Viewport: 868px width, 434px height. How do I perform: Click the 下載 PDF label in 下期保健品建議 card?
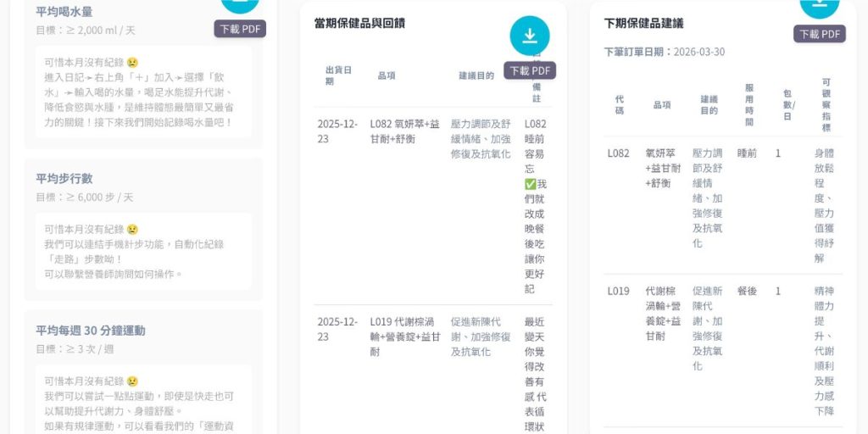pyautogui.click(x=820, y=34)
